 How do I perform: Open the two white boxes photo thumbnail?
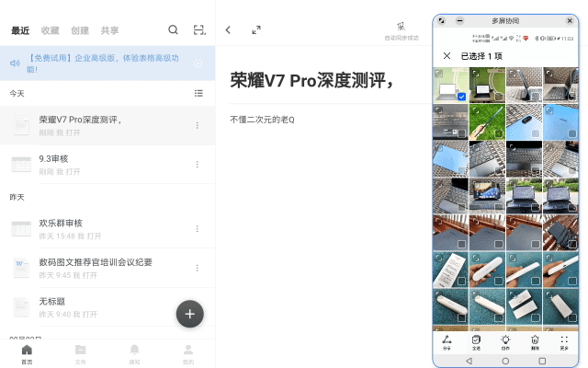pyautogui.click(x=525, y=306)
